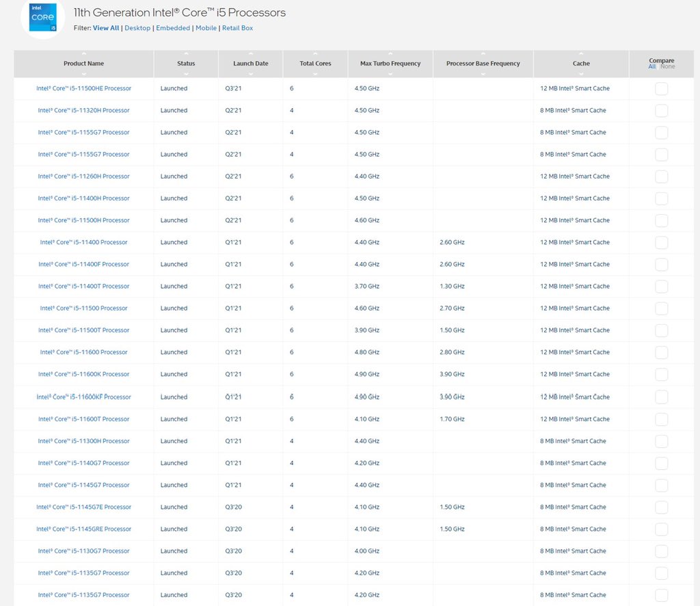Click 2.70 GHz base frequency for i5-11500
The height and width of the screenshot is (606, 700).
click(452, 308)
